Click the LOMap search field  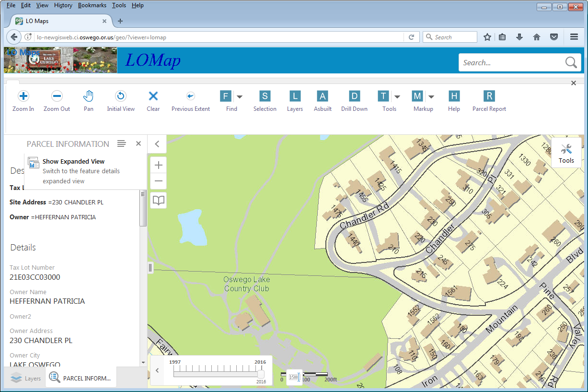coord(511,62)
